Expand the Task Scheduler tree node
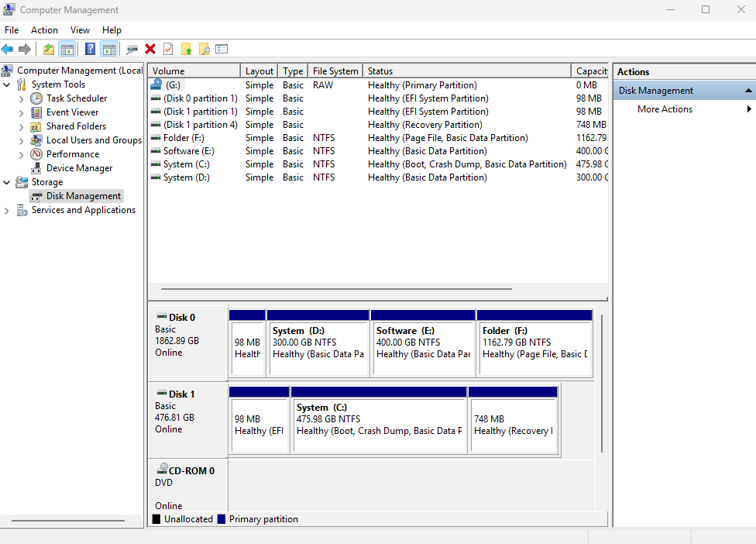This screenshot has height=544, width=756. (x=22, y=98)
